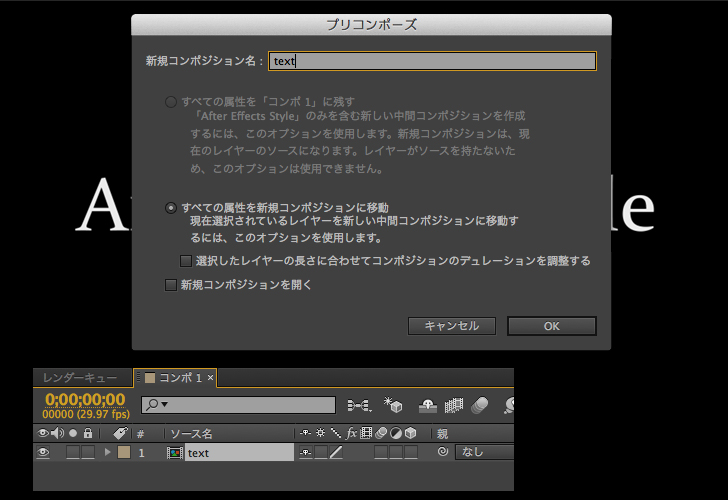This screenshot has width=728, height=500.
Task: Open the Composition Mini-Flowchart icon
Action: [358, 405]
